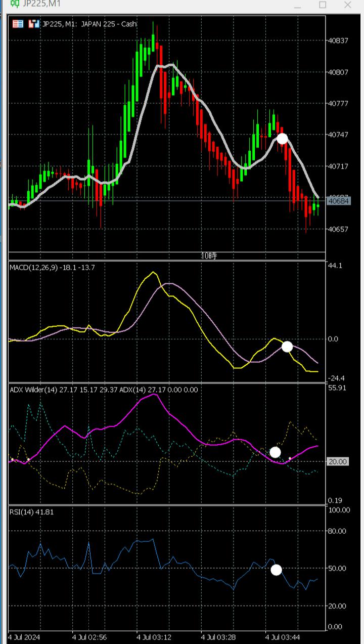Screen dimensions: 364x644
Task: Click white dot marker on price chart
Action: click(282, 138)
